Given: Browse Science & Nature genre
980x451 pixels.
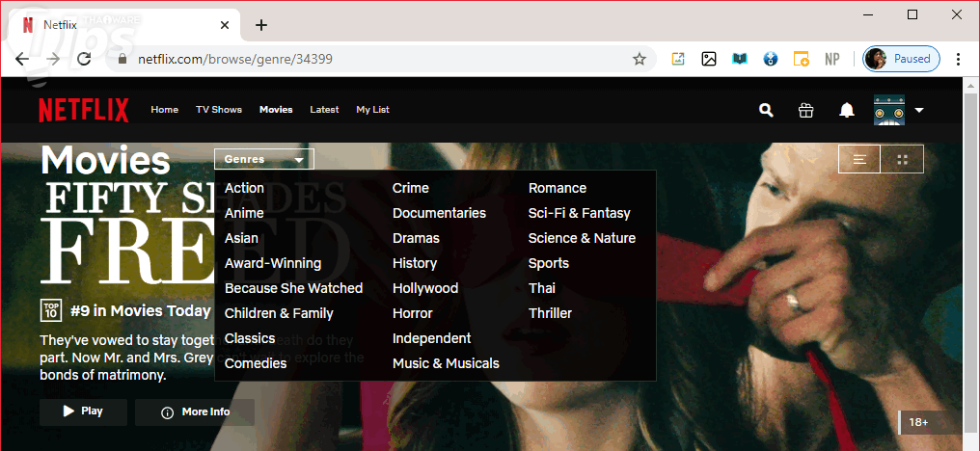Looking at the screenshot, I should pos(582,238).
